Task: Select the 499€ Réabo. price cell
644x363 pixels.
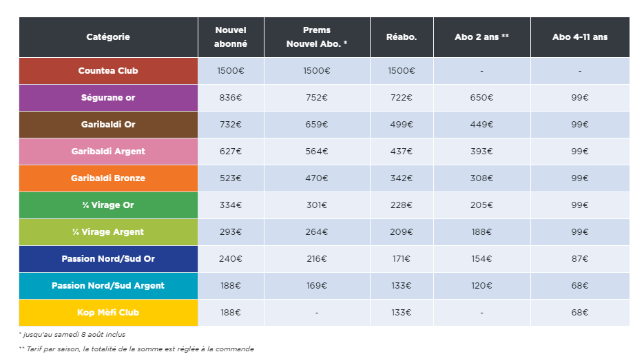Action: pyautogui.click(x=402, y=125)
